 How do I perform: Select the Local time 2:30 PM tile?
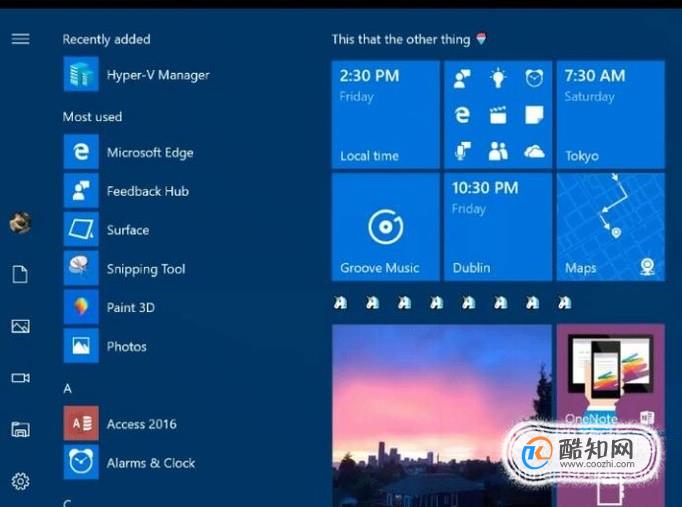[386, 114]
